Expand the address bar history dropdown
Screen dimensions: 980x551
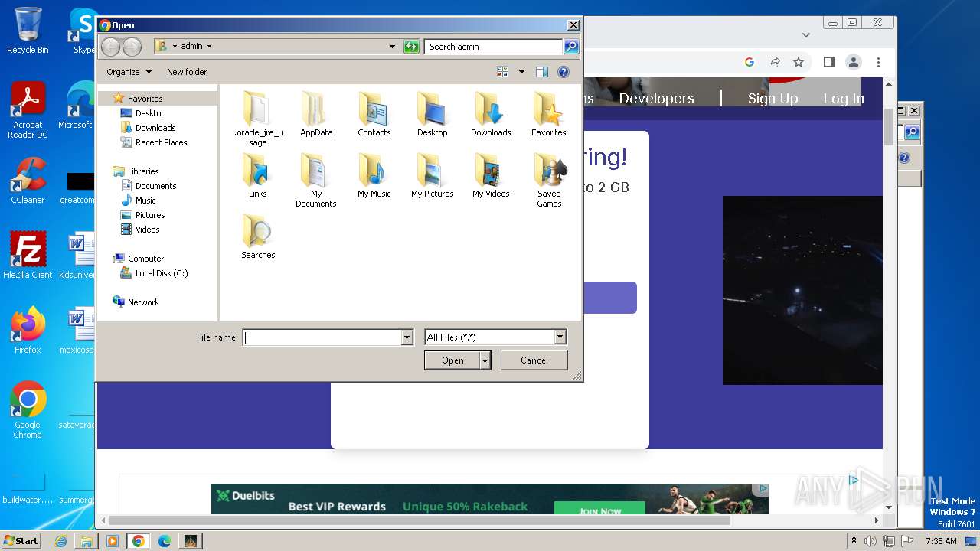(x=392, y=47)
